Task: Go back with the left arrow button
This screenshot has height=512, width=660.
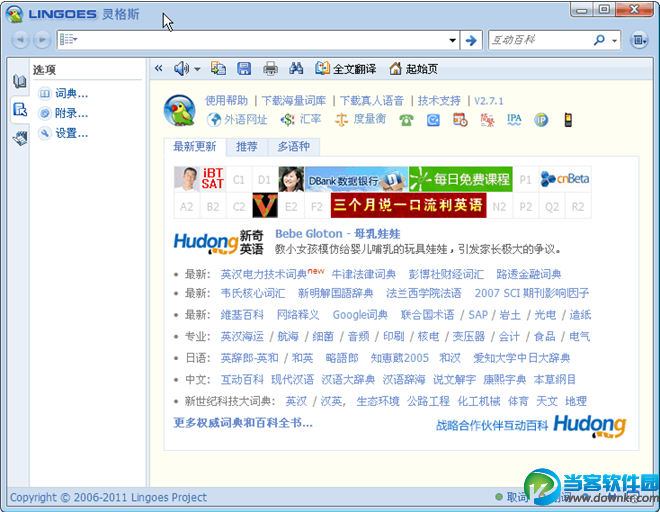Action: tap(20, 40)
